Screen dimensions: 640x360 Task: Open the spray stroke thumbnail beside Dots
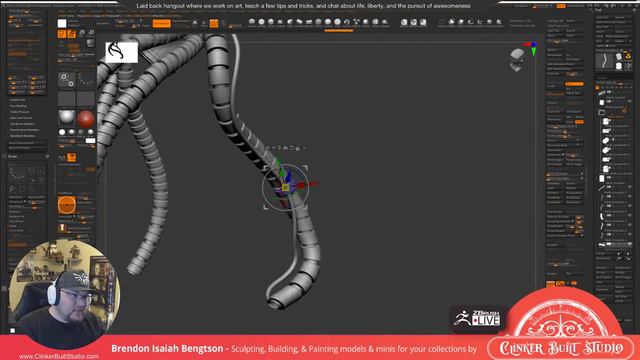click(86, 80)
